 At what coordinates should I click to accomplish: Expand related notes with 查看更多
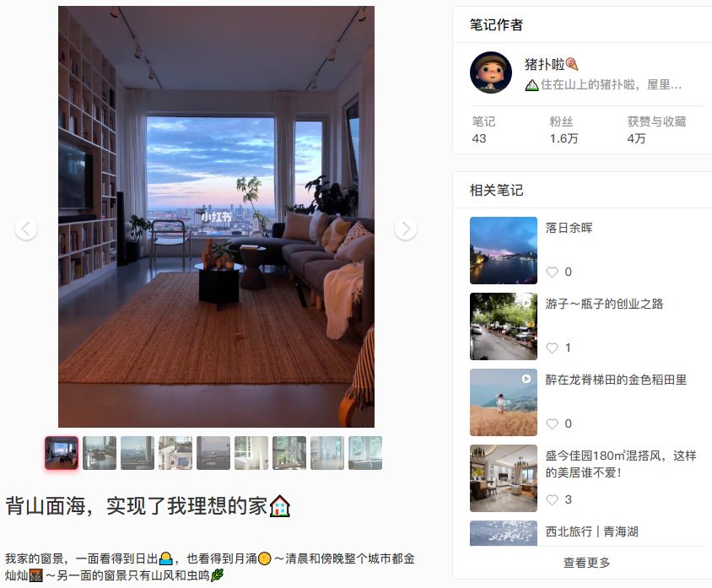coord(586,563)
